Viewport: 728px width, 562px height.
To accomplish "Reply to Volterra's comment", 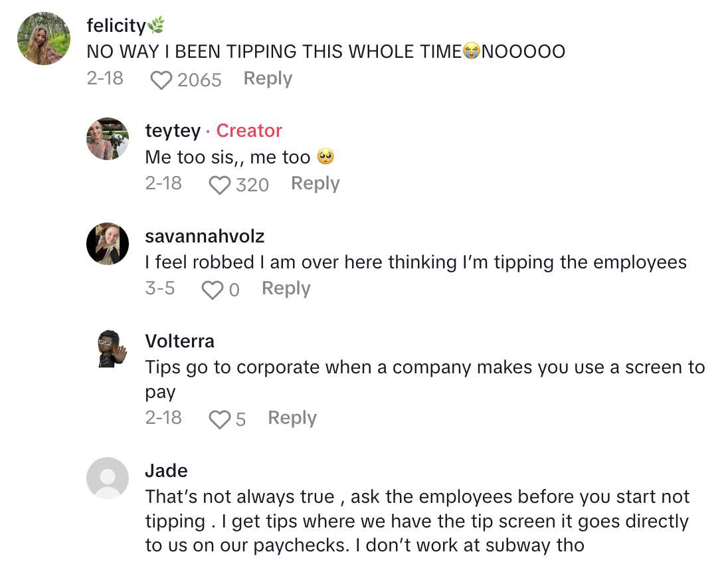I will click(x=292, y=418).
